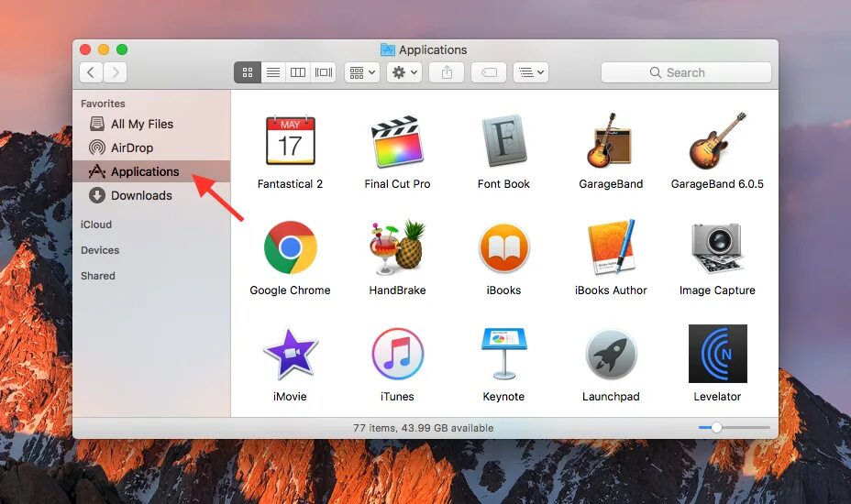This screenshot has width=851, height=504.
Task: Click the Image Capture name label
Action: click(x=717, y=290)
